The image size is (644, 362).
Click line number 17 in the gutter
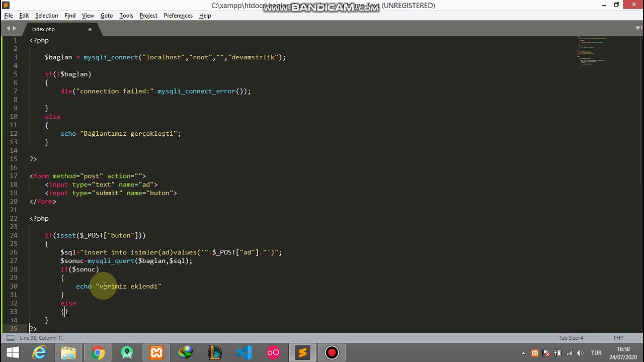(14, 176)
